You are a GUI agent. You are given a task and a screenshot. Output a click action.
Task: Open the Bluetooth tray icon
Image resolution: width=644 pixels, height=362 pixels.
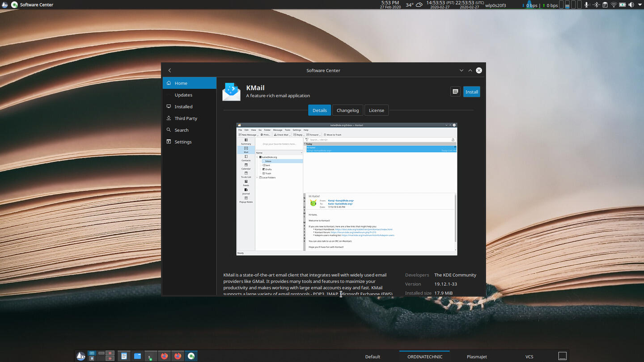pos(596,5)
